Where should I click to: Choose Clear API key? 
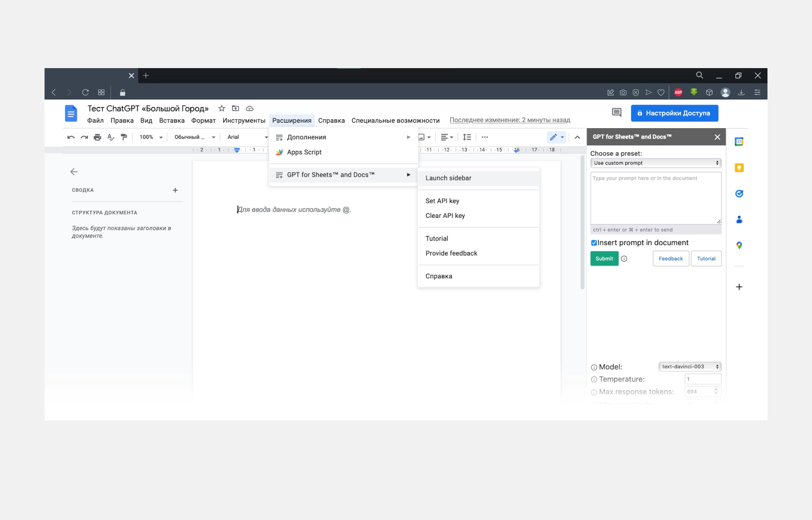click(478, 216)
